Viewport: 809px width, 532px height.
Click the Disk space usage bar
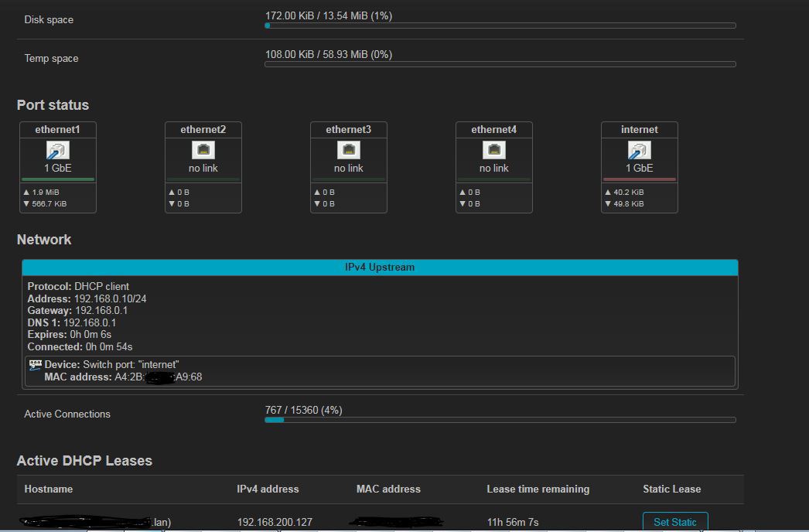pos(500,26)
